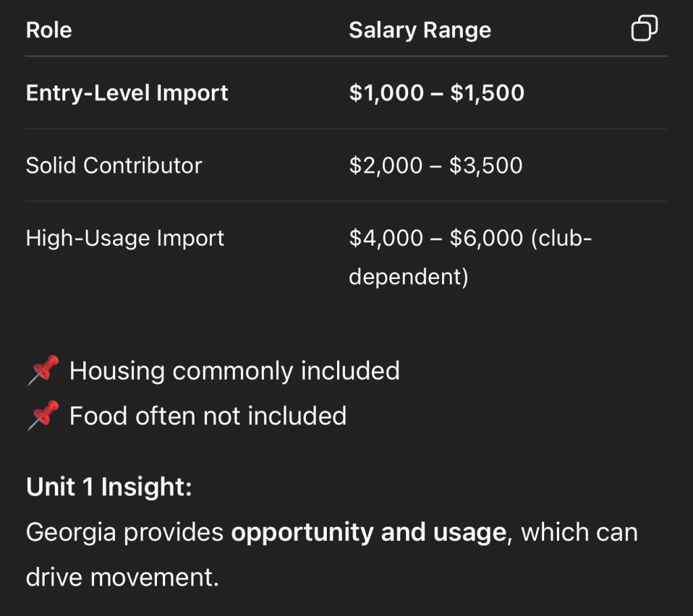This screenshot has width=693, height=616.
Task: Click the copy table icon
Action: tap(644, 29)
